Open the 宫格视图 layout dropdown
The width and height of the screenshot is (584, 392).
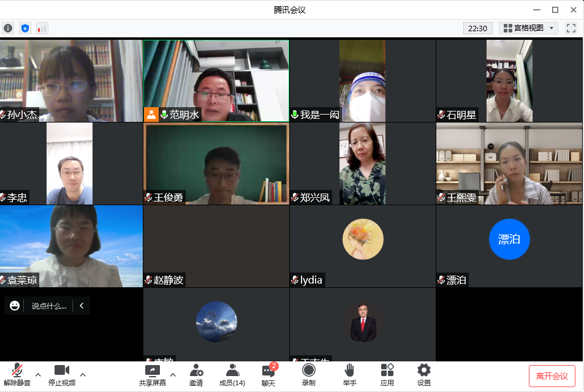(x=528, y=28)
